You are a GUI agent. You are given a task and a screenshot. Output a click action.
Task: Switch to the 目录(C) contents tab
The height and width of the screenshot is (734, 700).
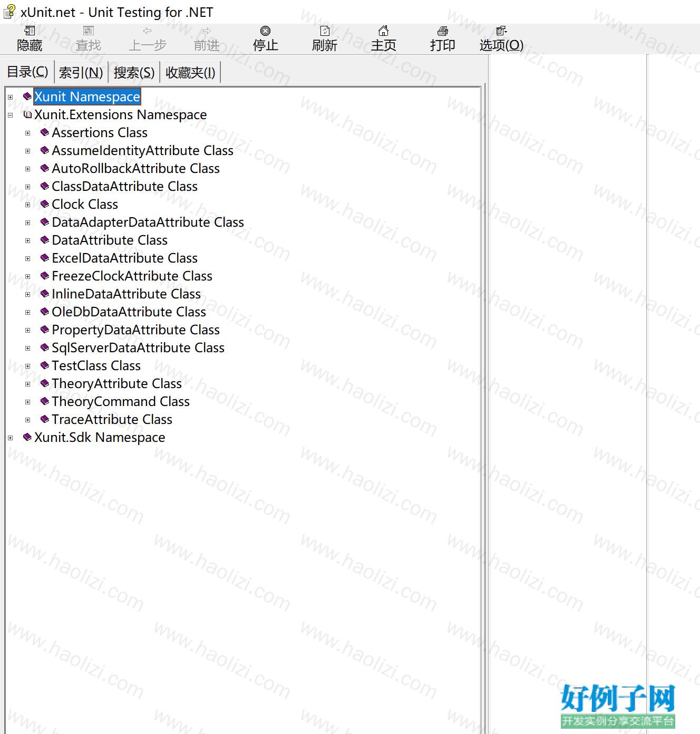(27, 72)
